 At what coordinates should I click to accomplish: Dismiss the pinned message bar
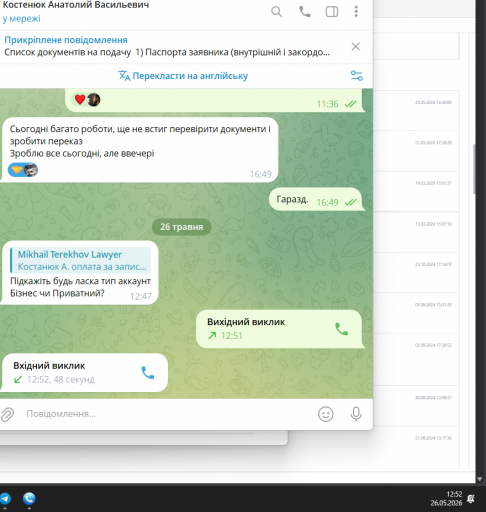[356, 46]
